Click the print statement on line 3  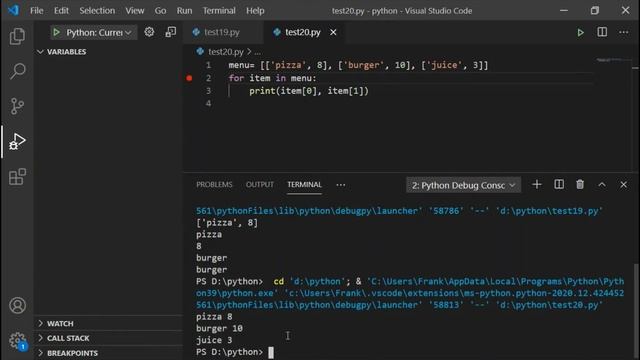tap(309, 91)
